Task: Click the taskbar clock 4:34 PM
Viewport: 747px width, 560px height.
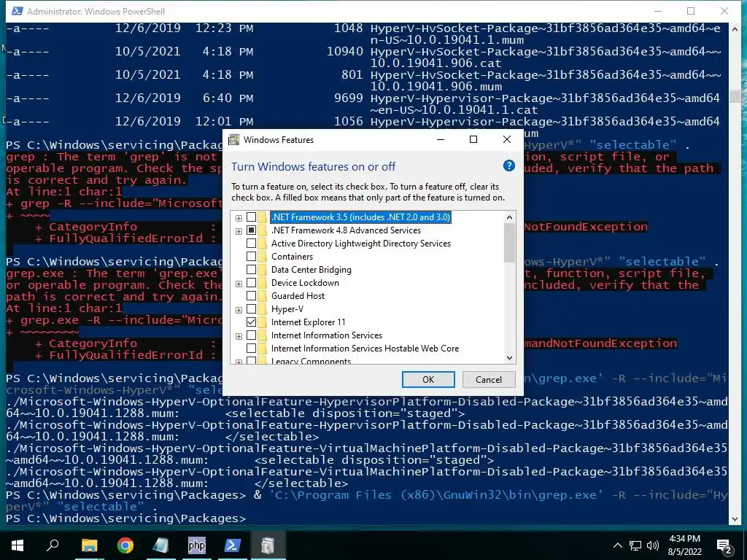Action: tap(684, 539)
